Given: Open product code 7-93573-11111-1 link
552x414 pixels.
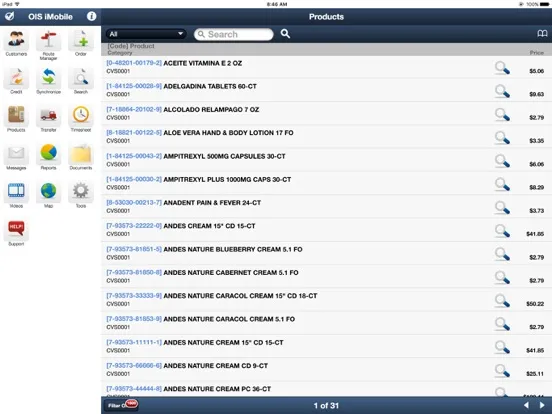Looking at the screenshot, I should (134, 342).
